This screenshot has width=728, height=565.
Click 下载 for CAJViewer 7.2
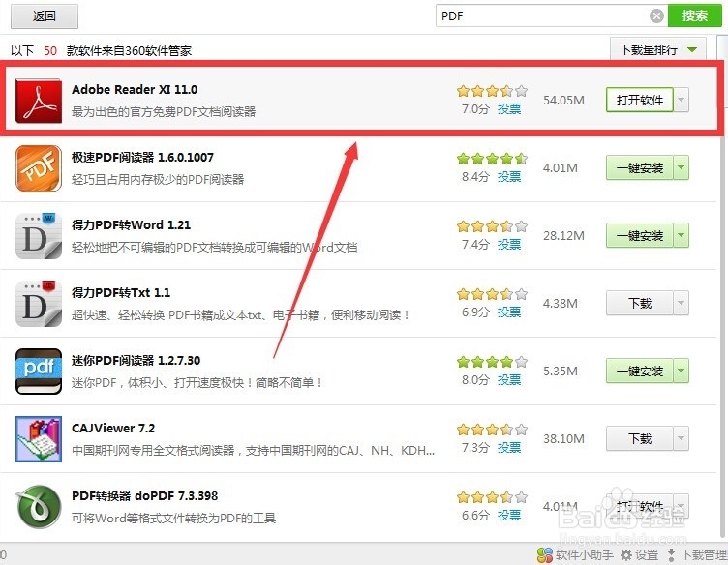pos(640,438)
